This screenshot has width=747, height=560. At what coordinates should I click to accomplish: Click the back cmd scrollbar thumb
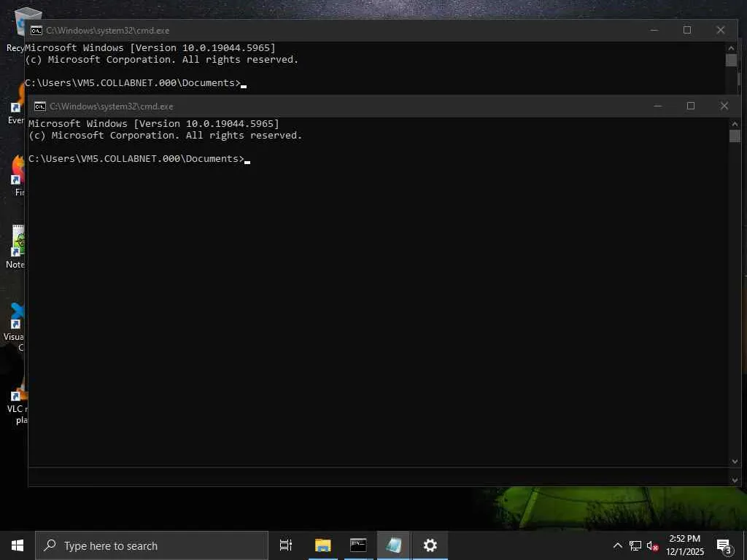click(731, 60)
